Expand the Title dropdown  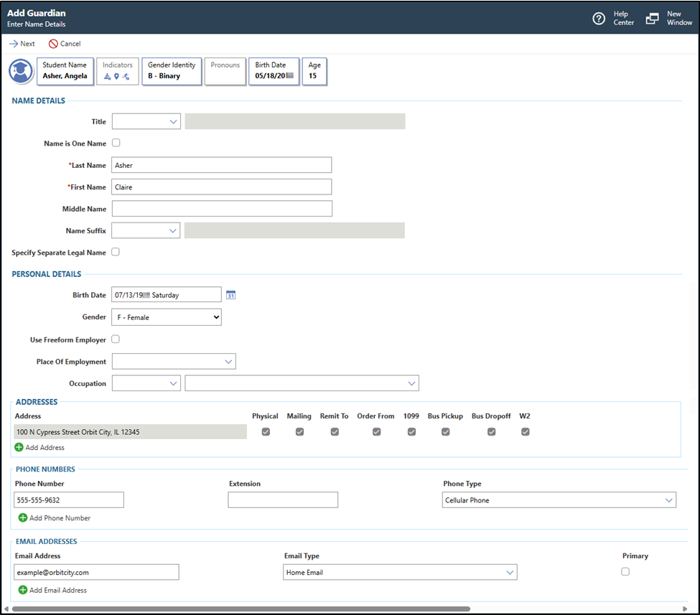tap(146, 122)
